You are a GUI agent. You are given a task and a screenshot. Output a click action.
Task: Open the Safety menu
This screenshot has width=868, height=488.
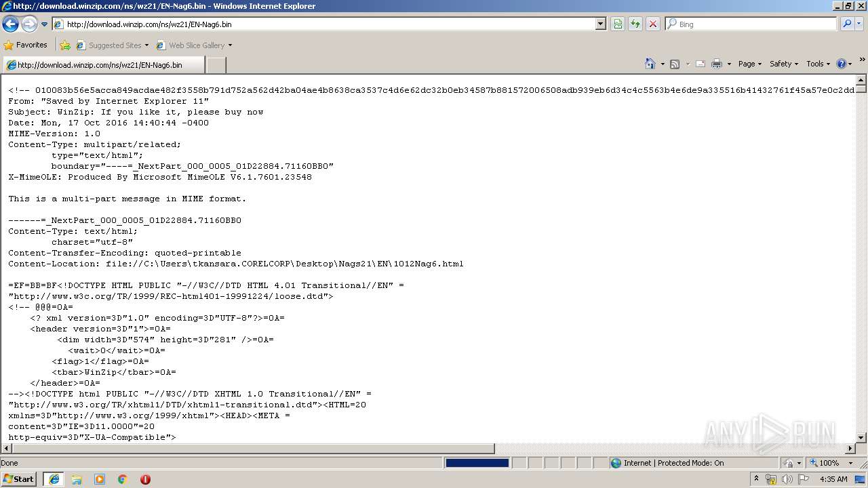pos(784,64)
